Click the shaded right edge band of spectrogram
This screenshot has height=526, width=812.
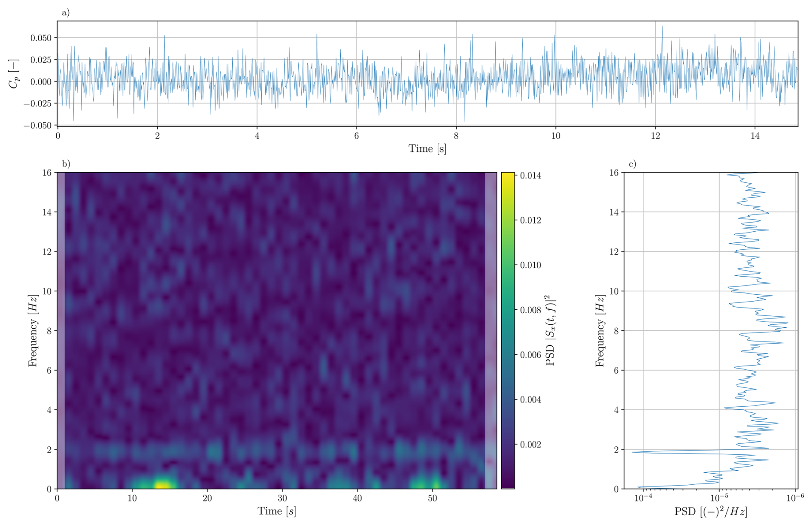click(x=491, y=330)
